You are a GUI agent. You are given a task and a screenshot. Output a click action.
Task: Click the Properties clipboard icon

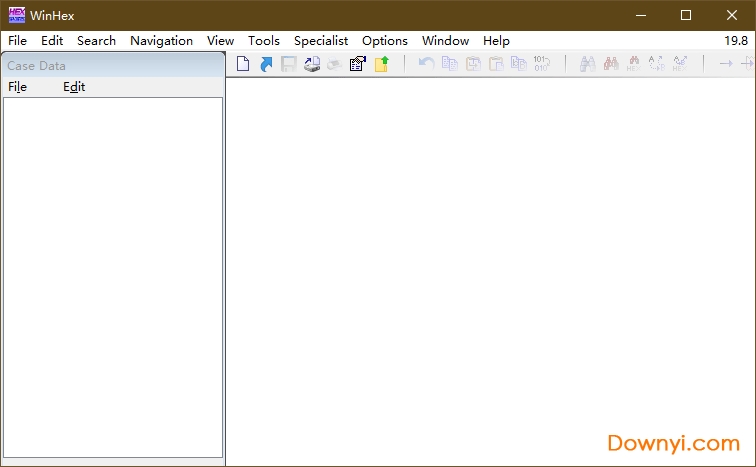[357, 64]
